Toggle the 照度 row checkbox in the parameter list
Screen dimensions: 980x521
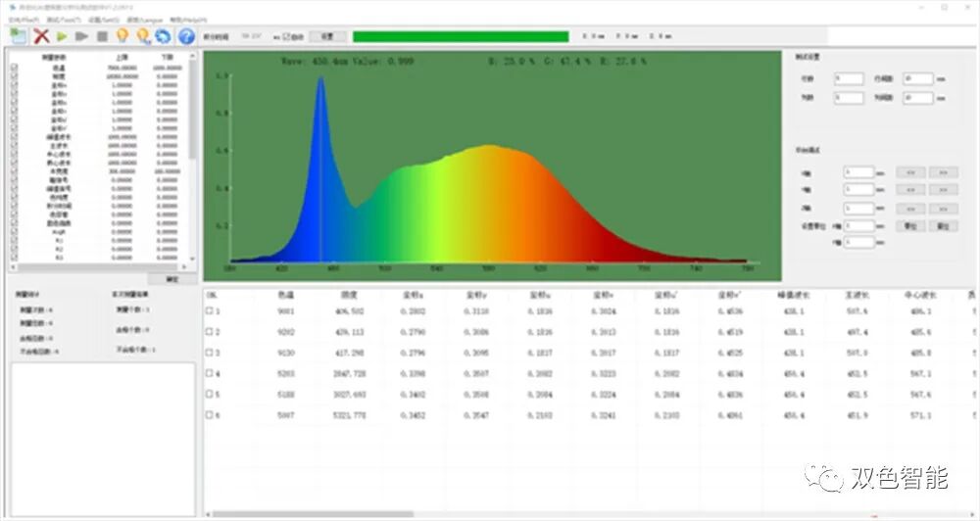coord(15,76)
